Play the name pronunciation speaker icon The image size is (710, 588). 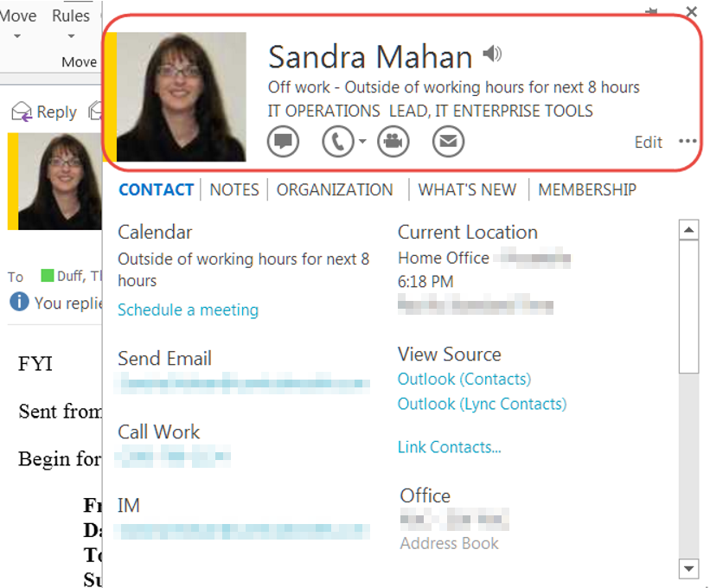tap(492, 55)
